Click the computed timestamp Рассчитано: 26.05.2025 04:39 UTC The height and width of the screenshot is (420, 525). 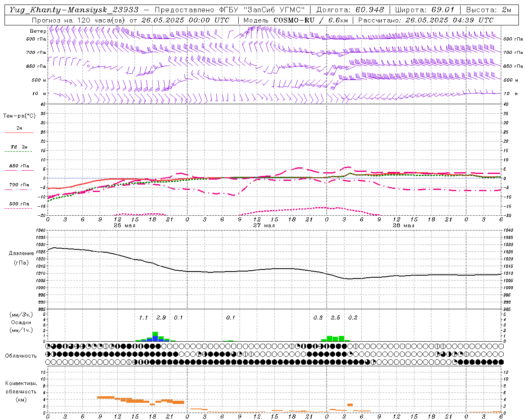[426, 20]
